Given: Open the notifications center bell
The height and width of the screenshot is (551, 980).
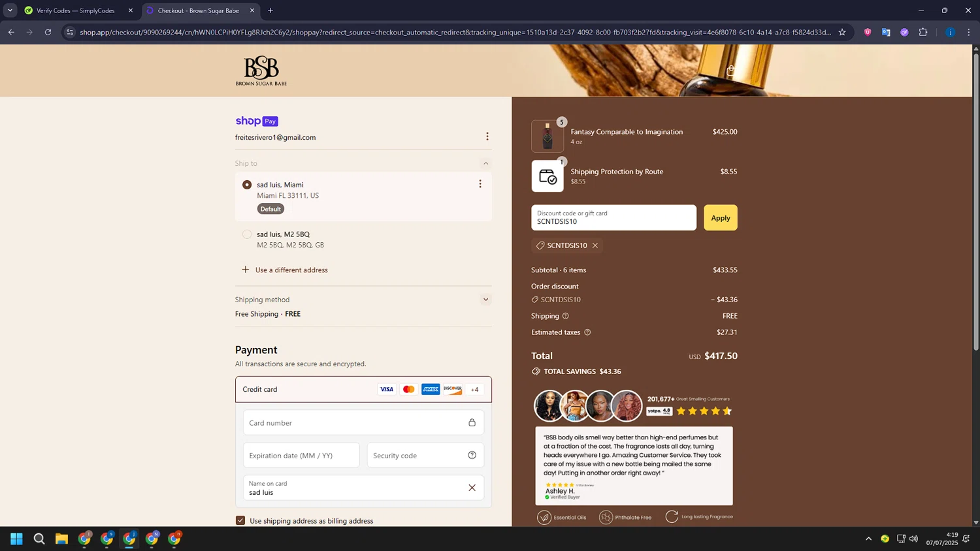Looking at the screenshot, I should [966, 539].
